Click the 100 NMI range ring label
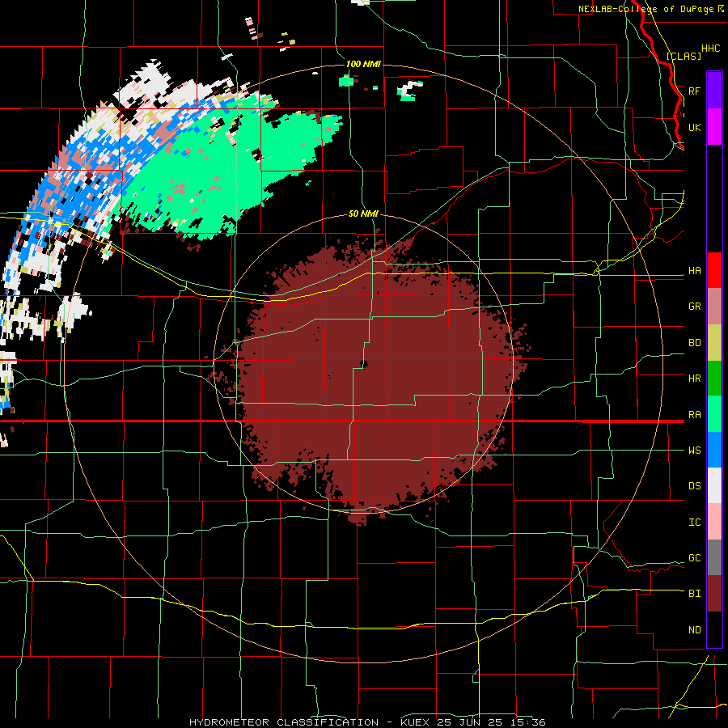 pos(363,64)
